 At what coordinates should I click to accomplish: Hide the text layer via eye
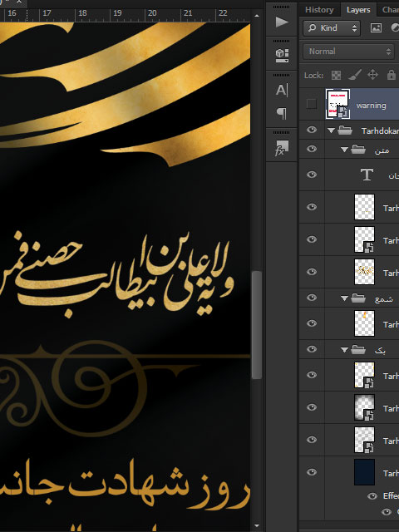click(312, 175)
